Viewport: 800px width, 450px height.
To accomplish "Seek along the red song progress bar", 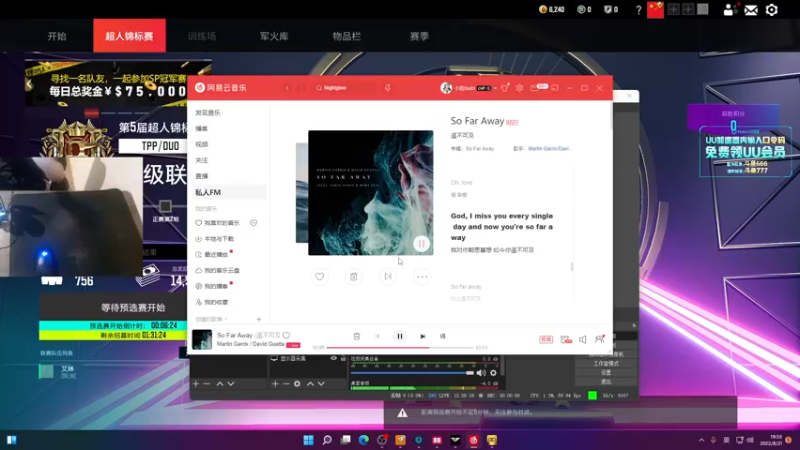I will pyautogui.click(x=399, y=347).
